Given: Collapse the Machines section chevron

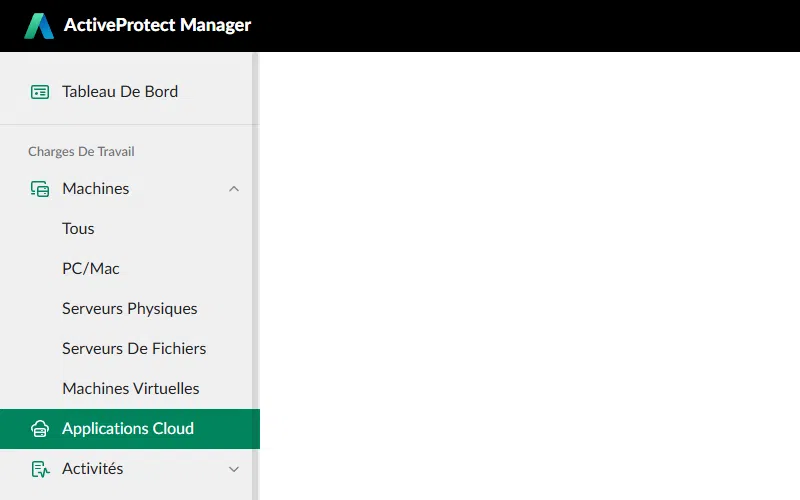Looking at the screenshot, I should [234, 189].
